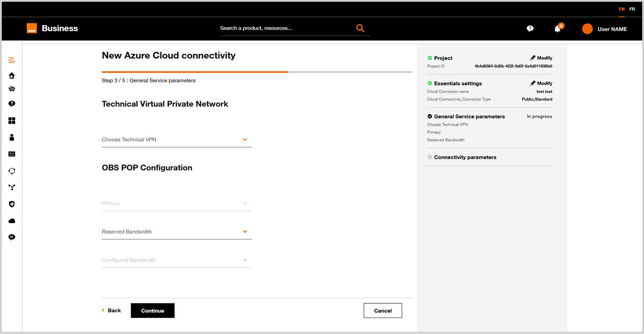Click the step progress bar
The image size is (644, 334).
[257, 72]
